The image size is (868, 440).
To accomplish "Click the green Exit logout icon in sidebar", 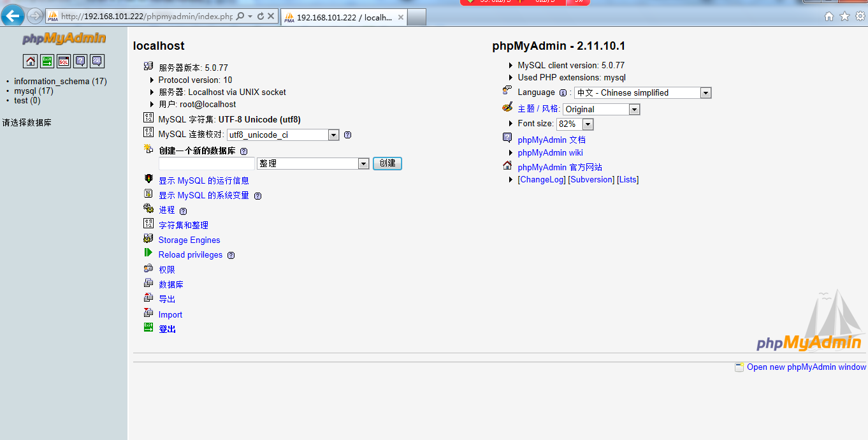I will (x=47, y=61).
